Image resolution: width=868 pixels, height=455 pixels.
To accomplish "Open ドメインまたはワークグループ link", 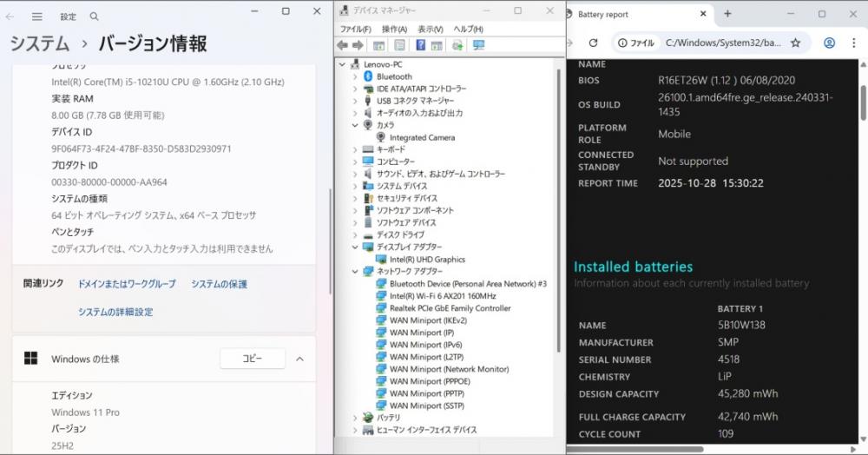I will 127,284.
